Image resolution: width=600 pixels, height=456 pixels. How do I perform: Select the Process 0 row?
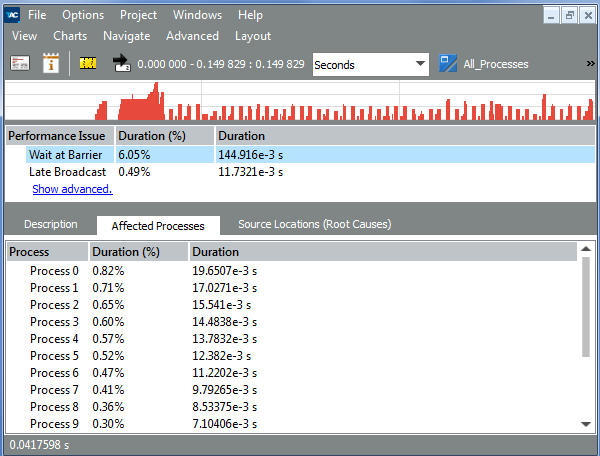click(292, 270)
